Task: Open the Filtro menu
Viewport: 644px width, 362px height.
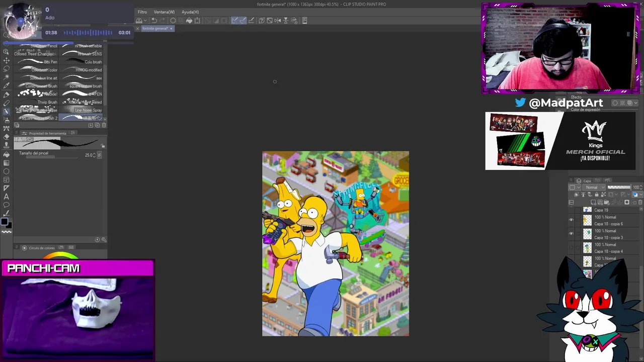Action: (x=142, y=12)
